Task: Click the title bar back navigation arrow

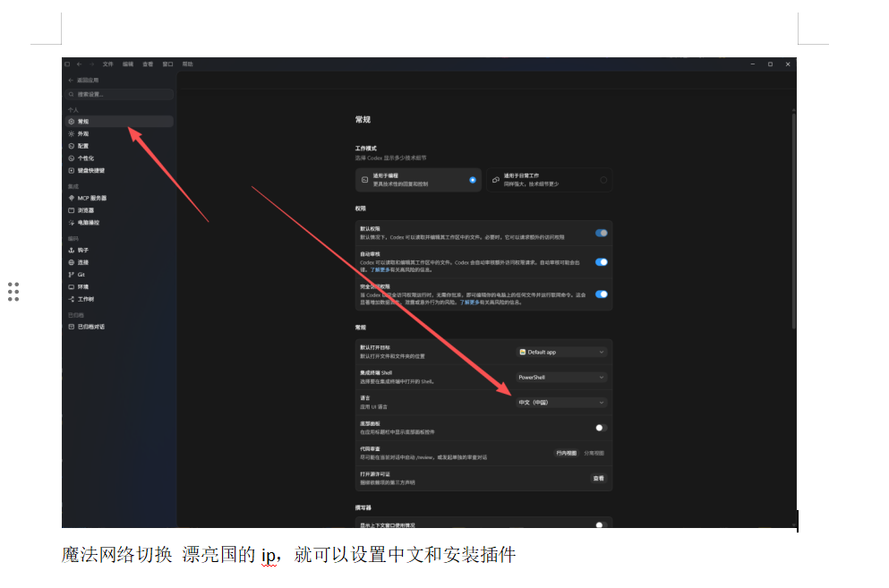Action: [x=80, y=64]
